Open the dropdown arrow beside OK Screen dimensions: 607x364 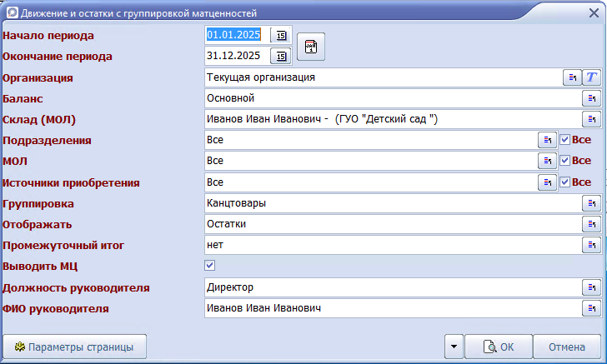coord(453,347)
